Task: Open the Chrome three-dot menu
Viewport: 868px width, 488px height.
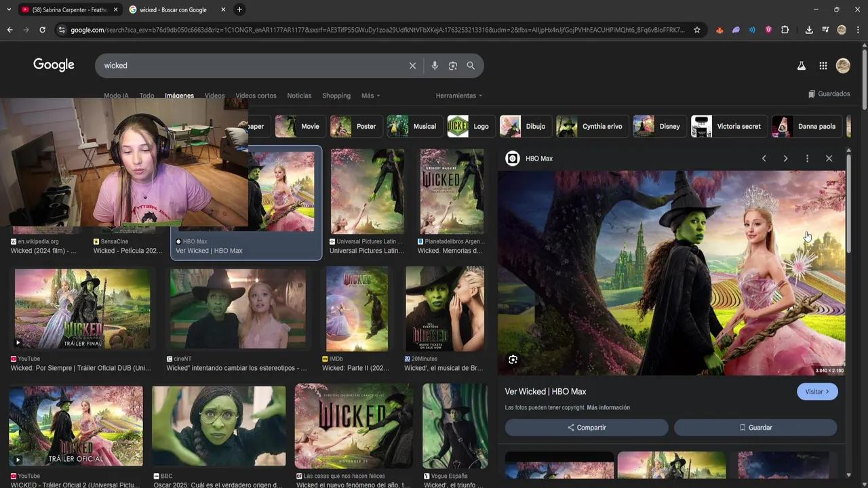Action: click(858, 30)
